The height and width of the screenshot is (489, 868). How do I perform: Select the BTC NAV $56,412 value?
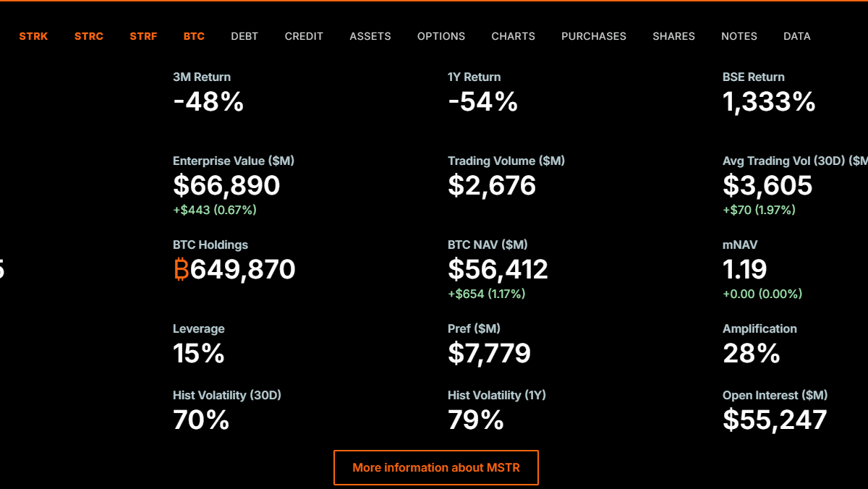498,270
